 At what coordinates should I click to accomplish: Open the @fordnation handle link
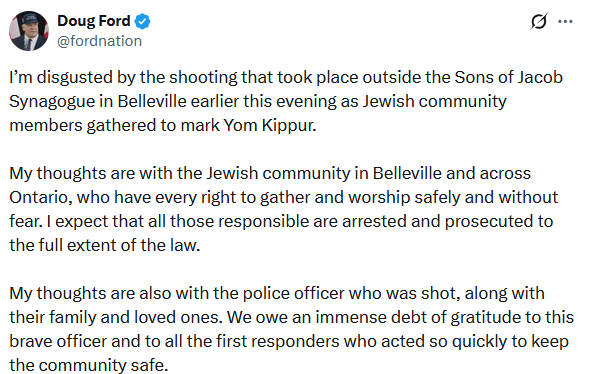click(x=100, y=41)
